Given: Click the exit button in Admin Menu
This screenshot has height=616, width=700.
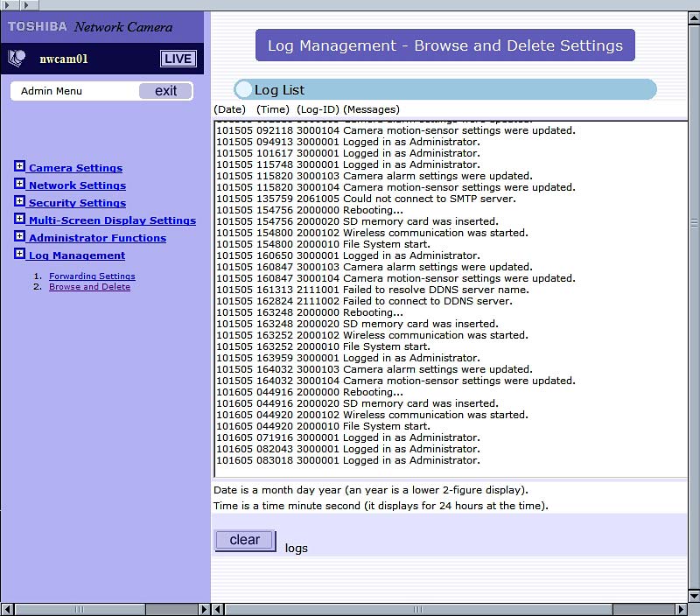Looking at the screenshot, I should [x=165, y=91].
